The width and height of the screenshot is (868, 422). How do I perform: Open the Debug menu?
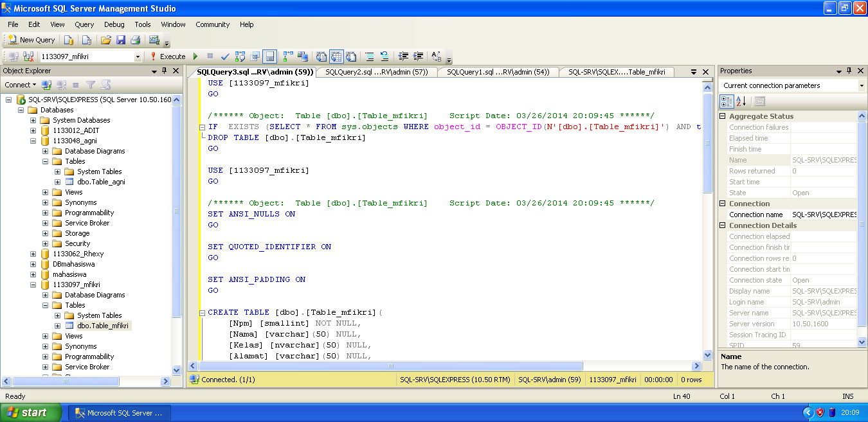(x=114, y=24)
